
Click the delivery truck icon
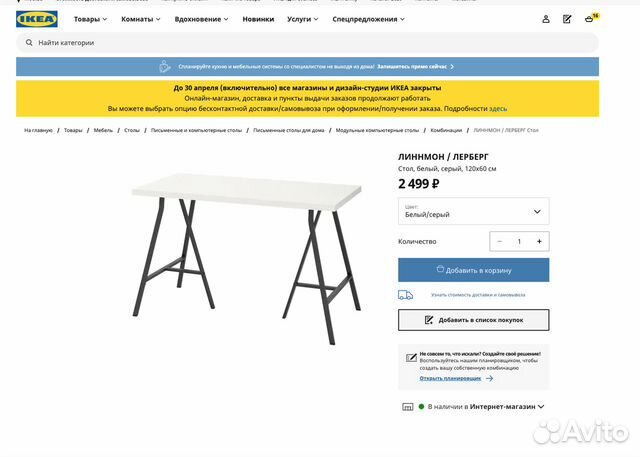click(405, 295)
